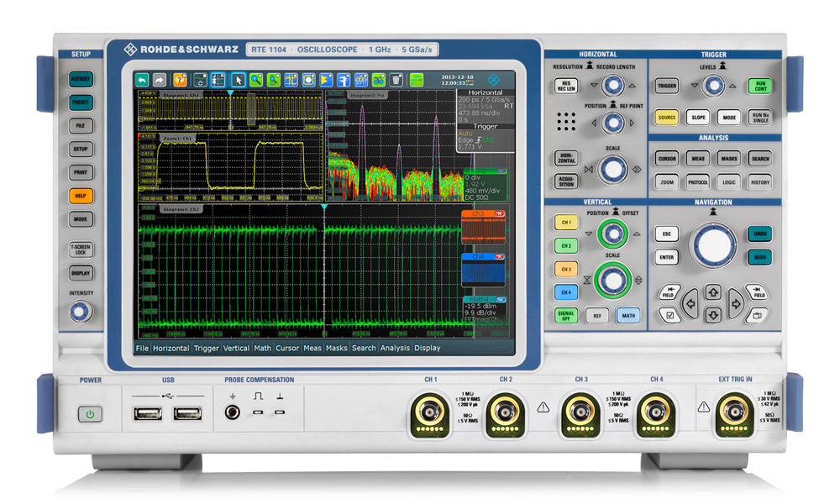Viewport: 840px width, 504px height.
Task: Tap the Horizontal settings info box
Action: 486,106
